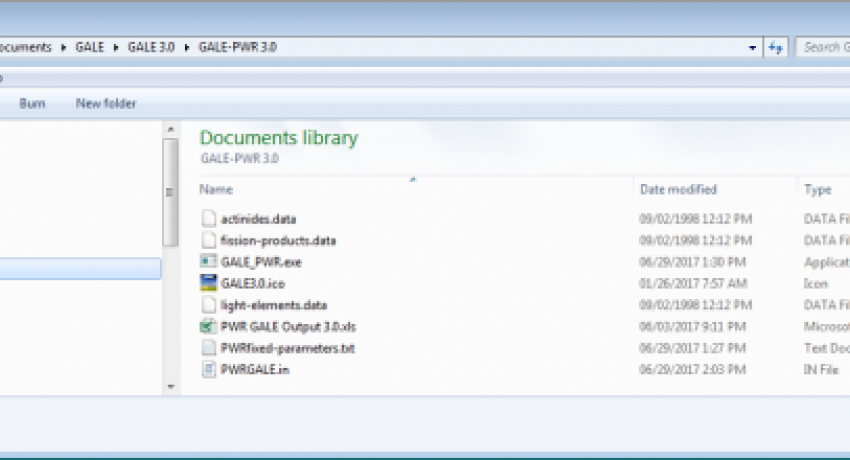Select the PWRGALE.in file name
The height and width of the screenshot is (460, 850).
click(x=255, y=370)
